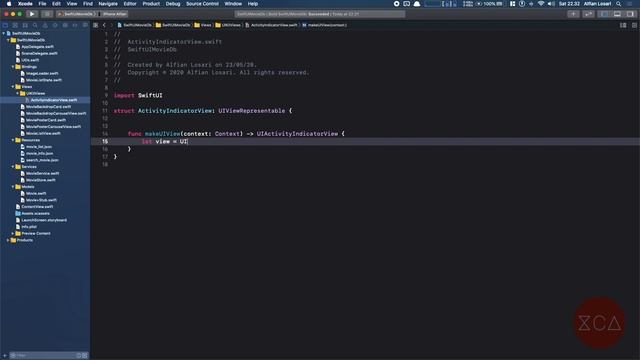Open the Test navigator icon

(55, 25)
